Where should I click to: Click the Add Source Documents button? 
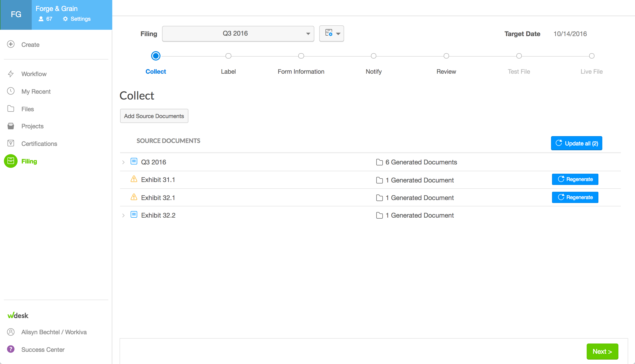point(154,116)
